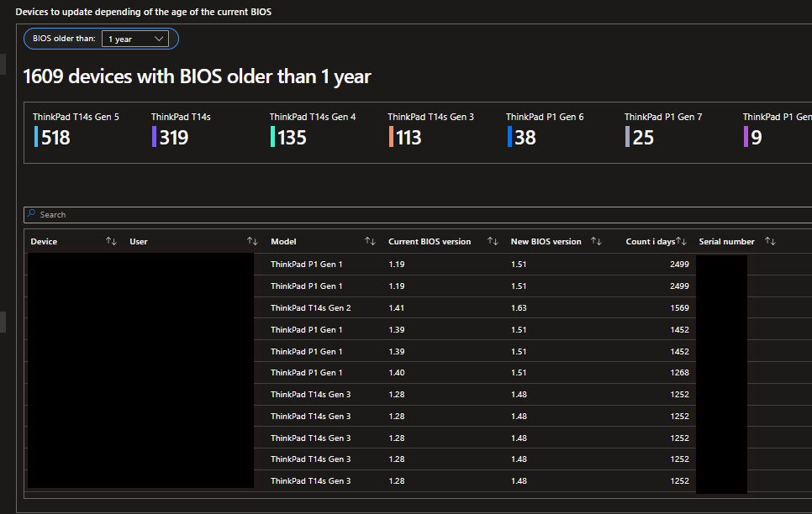Click the ThinkPad T14s Gen 2 model cell
The height and width of the screenshot is (514, 812).
311,308
